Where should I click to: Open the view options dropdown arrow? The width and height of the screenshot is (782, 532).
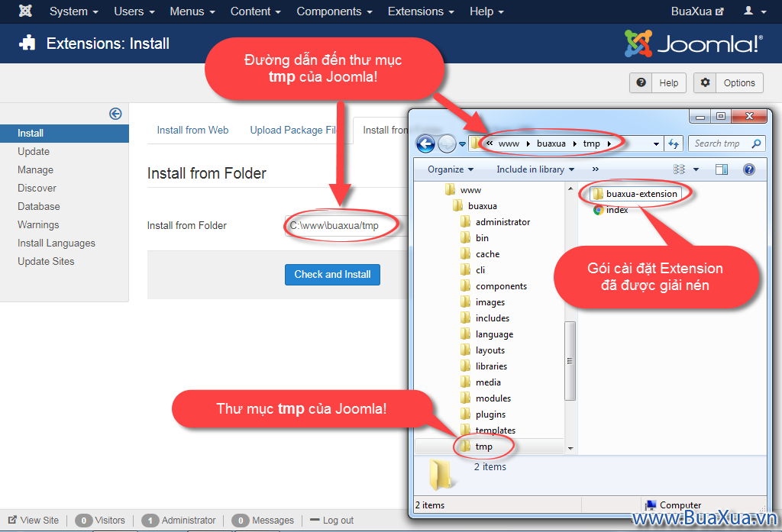tap(696, 169)
